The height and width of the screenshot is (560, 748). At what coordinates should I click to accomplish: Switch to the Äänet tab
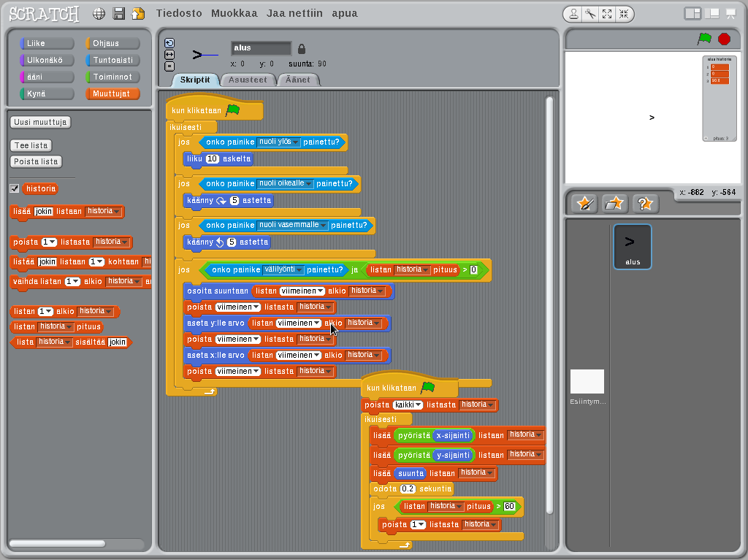pyautogui.click(x=298, y=80)
